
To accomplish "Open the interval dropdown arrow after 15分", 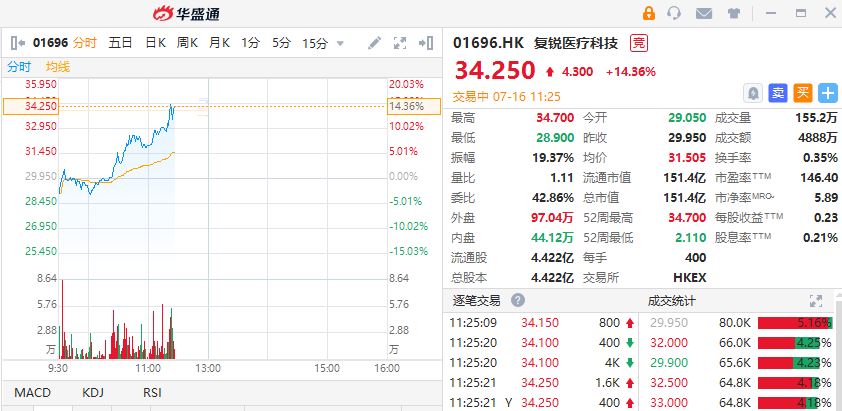I will [339, 44].
